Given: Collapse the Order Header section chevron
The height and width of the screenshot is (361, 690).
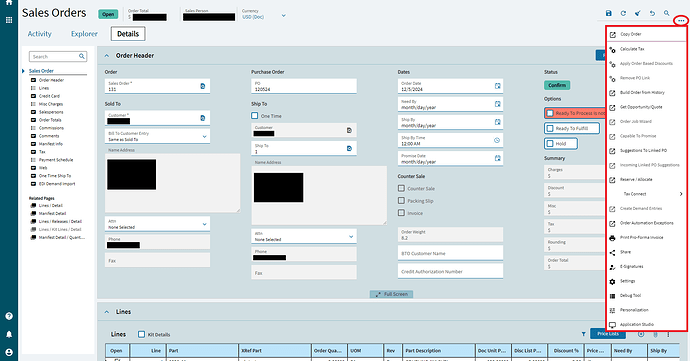Looking at the screenshot, I should coord(106,56).
